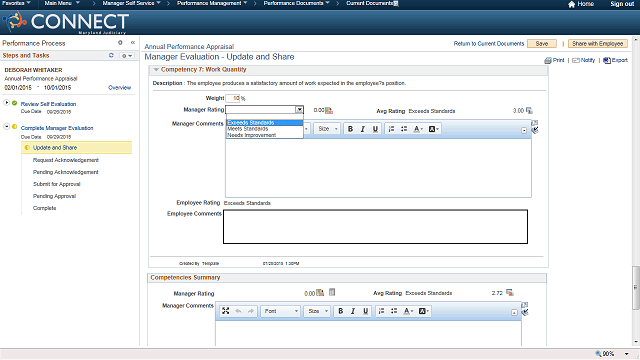Click in Competency 7 Manager Comments text area

378,168
